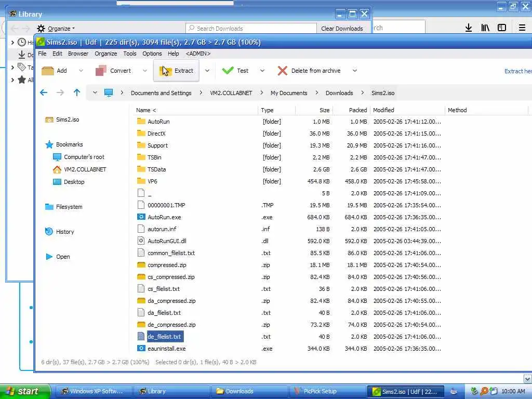Expand the navigation history dropdown chevron

click(95, 92)
